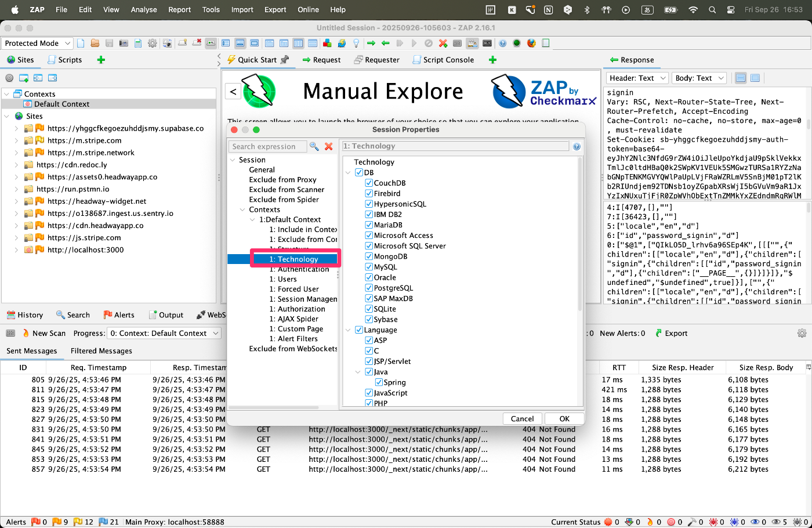Switch to the History tab
Screen dimensions: 812x528
25,315
